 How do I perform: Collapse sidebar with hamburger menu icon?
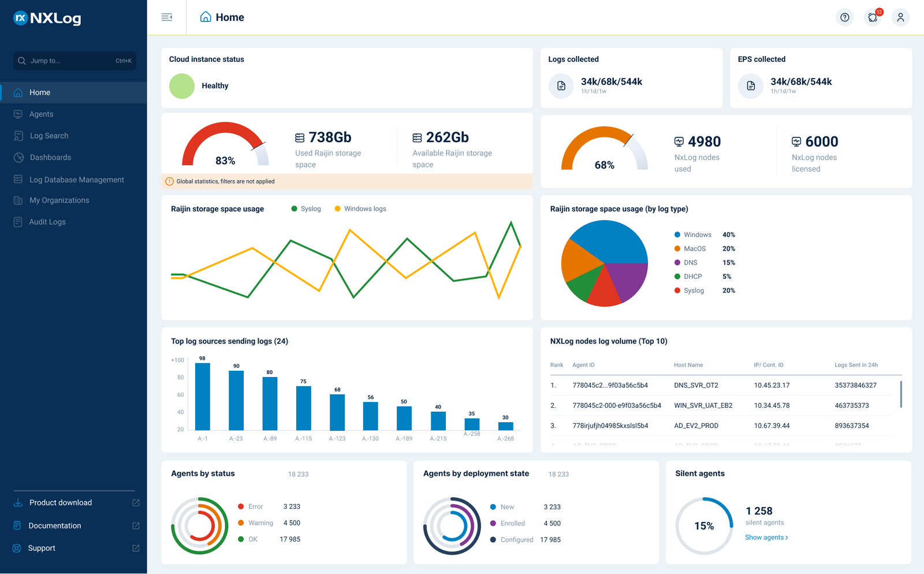coord(167,17)
